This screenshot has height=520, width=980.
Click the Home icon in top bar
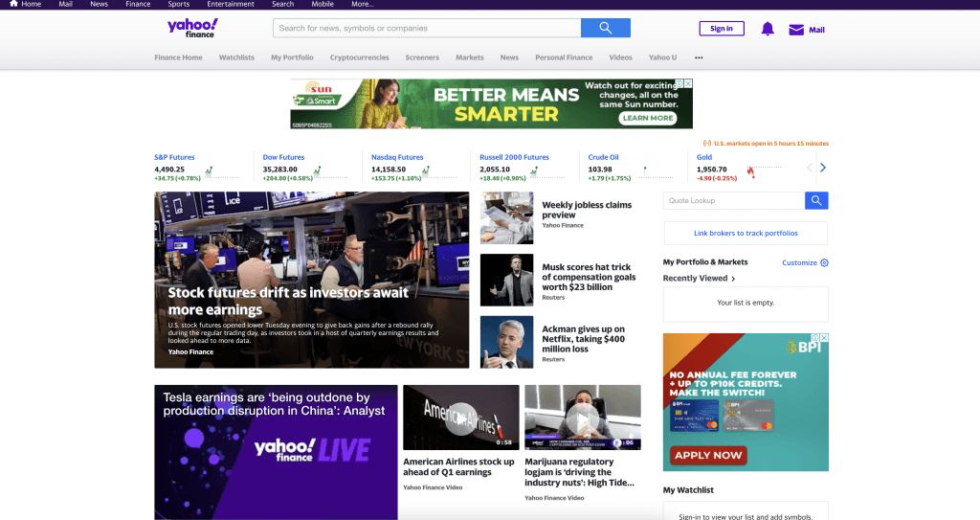(x=13, y=4)
